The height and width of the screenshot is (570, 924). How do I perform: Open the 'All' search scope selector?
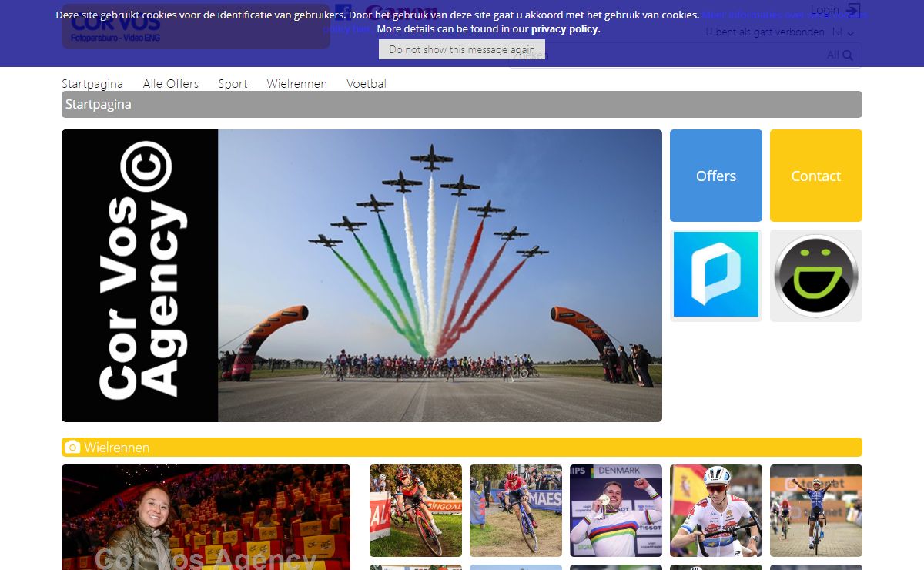click(833, 55)
